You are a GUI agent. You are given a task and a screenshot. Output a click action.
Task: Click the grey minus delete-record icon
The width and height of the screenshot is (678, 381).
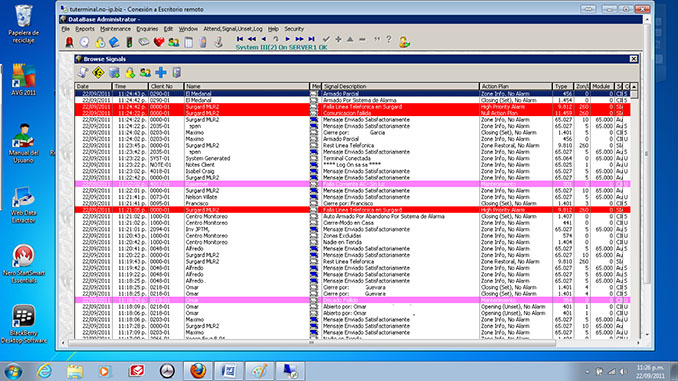click(362, 39)
